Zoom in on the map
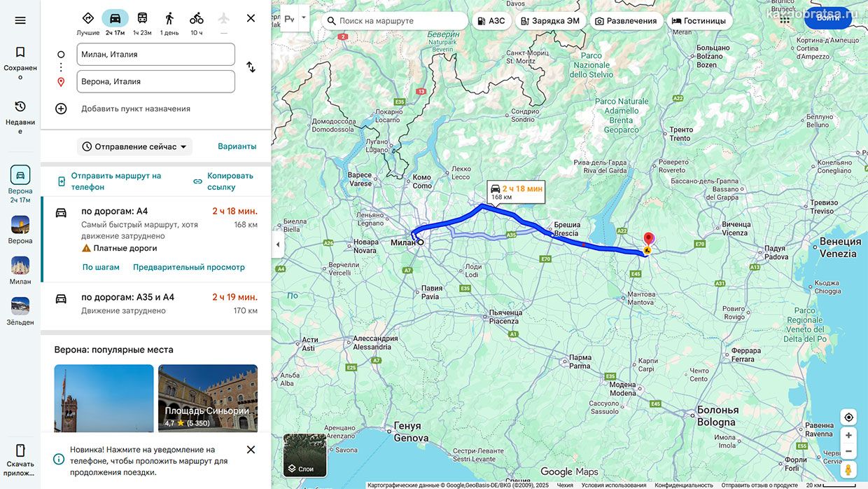This screenshot has width=868, height=489. click(848, 435)
